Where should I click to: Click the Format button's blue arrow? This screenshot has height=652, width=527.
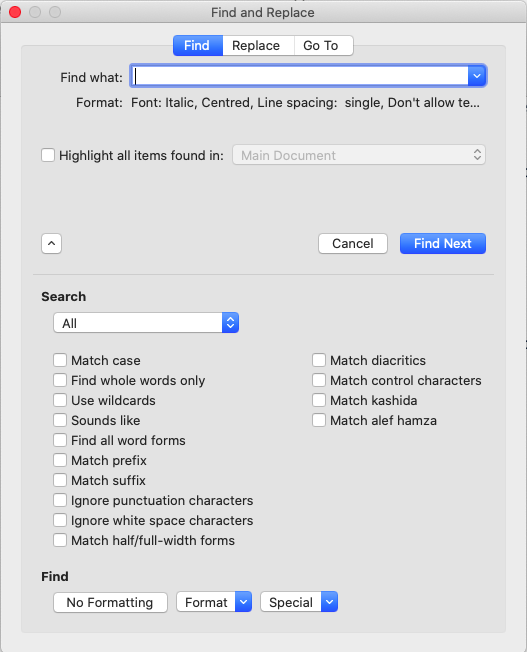click(243, 602)
